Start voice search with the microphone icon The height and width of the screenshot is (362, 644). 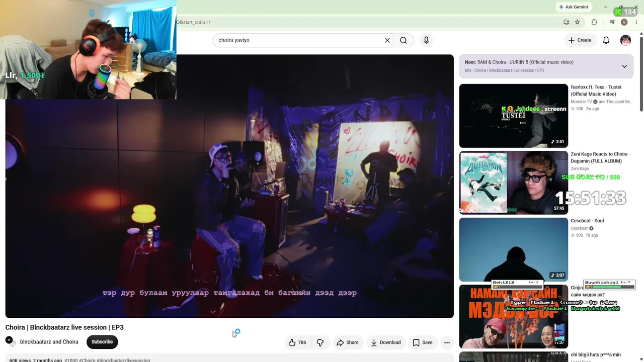pos(426,40)
